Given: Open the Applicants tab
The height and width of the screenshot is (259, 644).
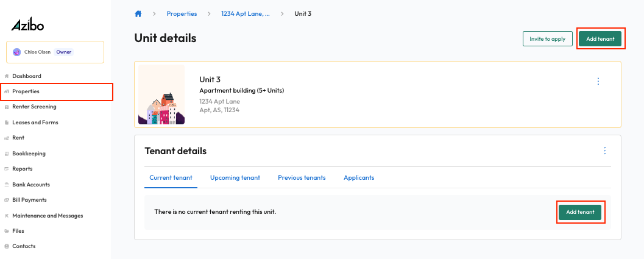Looking at the screenshot, I should click(x=359, y=178).
